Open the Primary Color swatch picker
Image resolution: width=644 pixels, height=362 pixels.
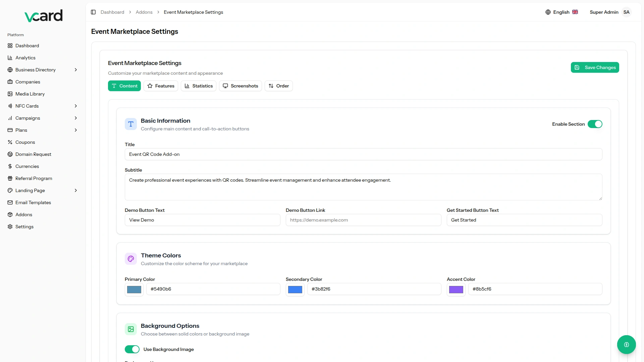134,290
